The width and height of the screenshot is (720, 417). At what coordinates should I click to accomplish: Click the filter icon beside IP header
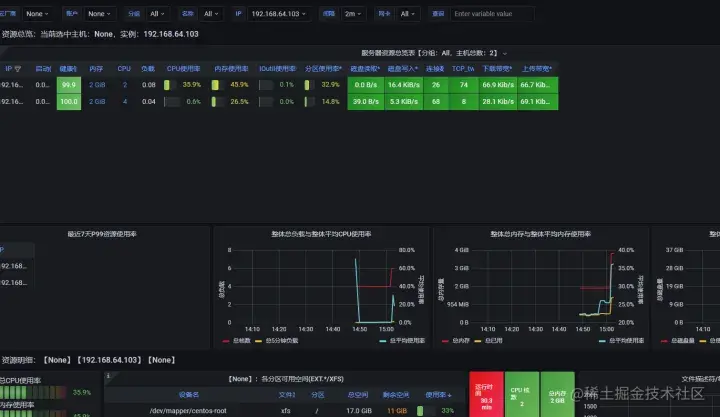[x=18, y=69]
